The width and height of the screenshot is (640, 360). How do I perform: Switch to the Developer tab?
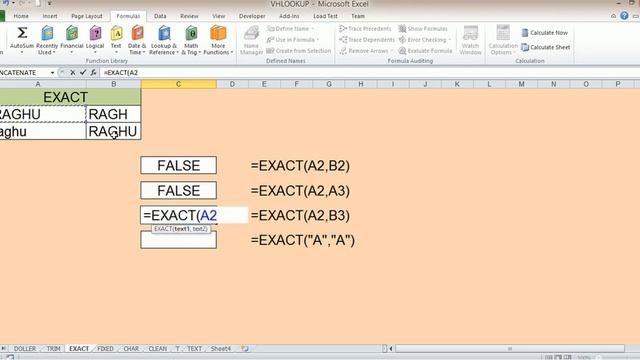coord(252,16)
